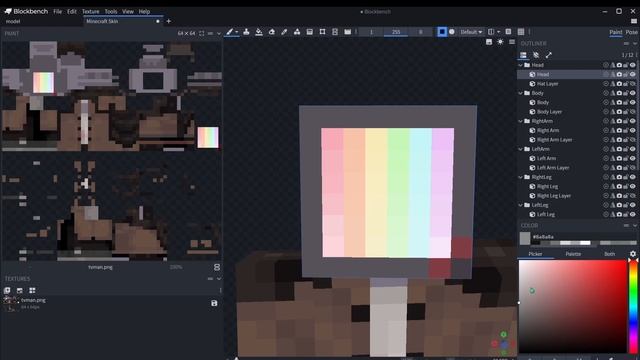This screenshot has width=640, height=360.
Task: Click the texture tool icon after Move Layer
Action: tap(347, 32)
